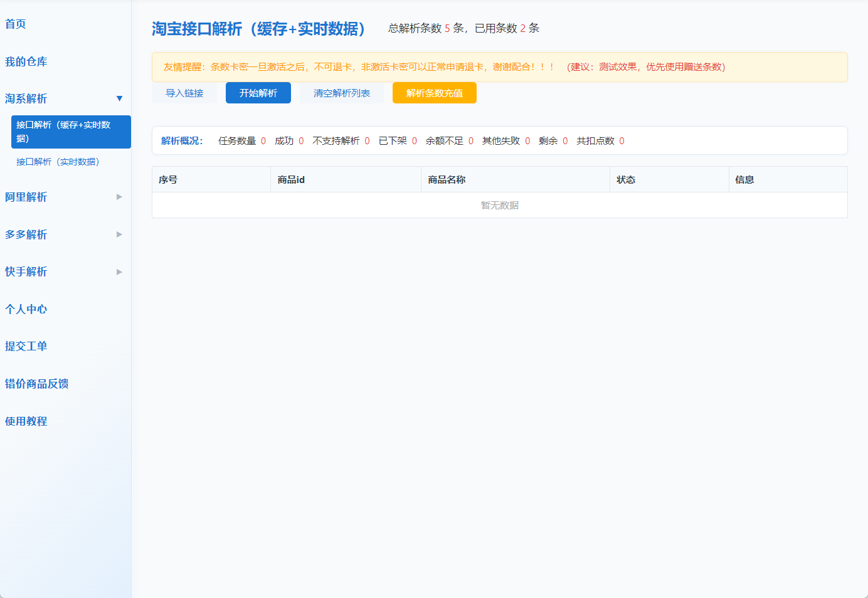Click the 已下架 statistic
This screenshot has height=598, width=868.
(x=398, y=140)
